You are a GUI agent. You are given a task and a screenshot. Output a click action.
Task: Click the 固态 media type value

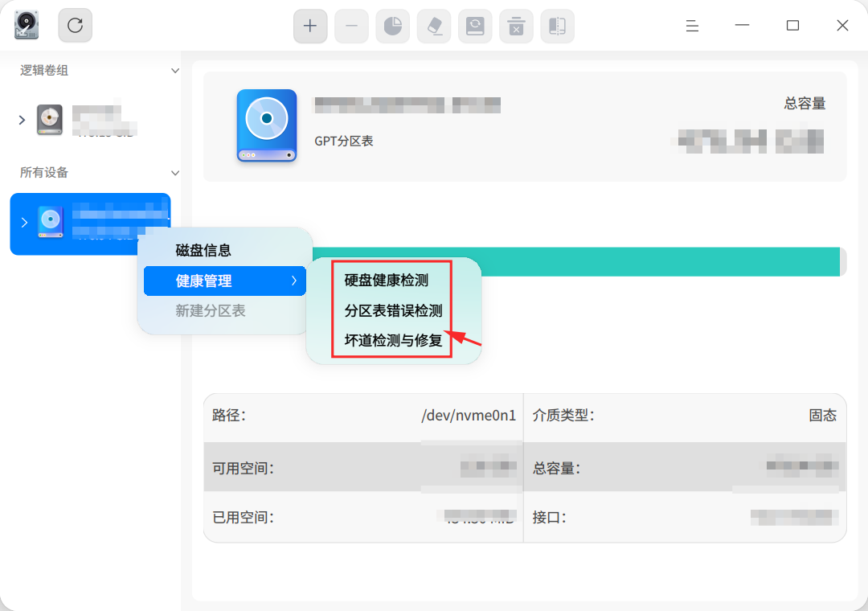click(823, 416)
